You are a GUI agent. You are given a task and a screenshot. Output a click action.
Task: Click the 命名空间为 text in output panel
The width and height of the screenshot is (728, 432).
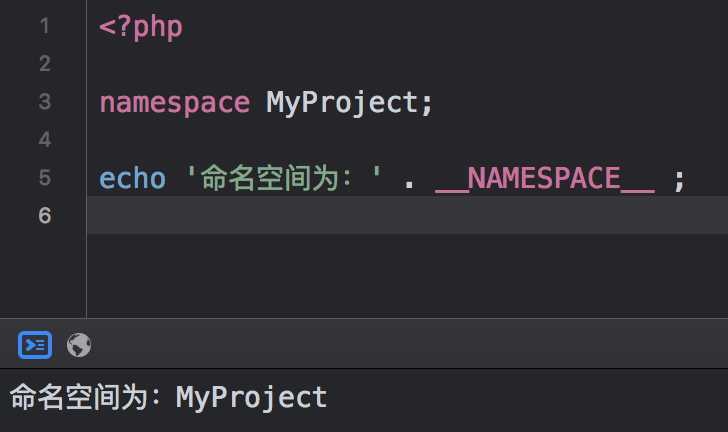click(x=79, y=397)
